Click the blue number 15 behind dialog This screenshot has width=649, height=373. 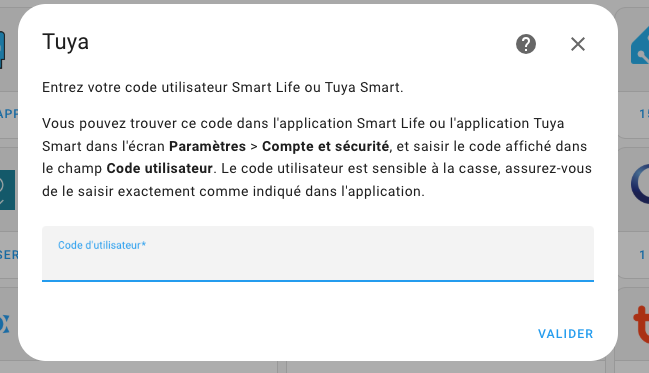[x=644, y=114]
